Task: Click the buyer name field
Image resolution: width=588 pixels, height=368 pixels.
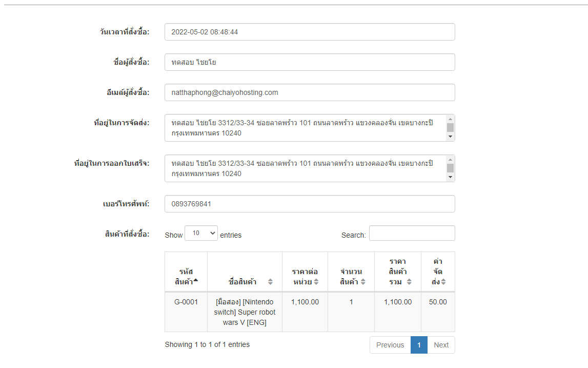Action: (310, 62)
